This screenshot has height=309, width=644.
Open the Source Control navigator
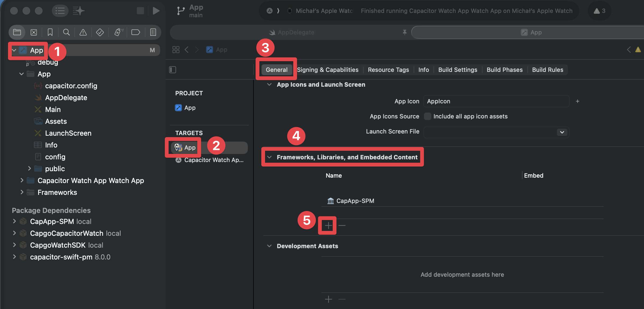point(34,32)
